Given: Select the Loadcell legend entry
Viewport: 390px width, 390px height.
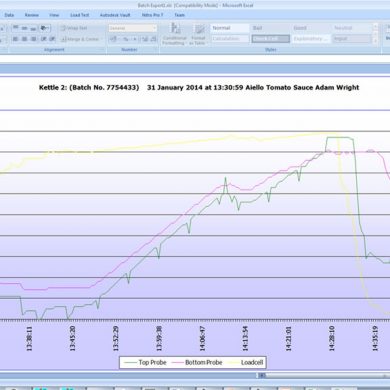Looking at the screenshot, I should [246, 362].
